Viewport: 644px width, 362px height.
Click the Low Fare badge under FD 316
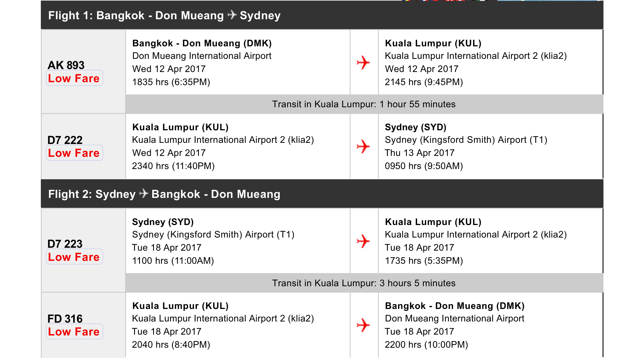tap(74, 331)
